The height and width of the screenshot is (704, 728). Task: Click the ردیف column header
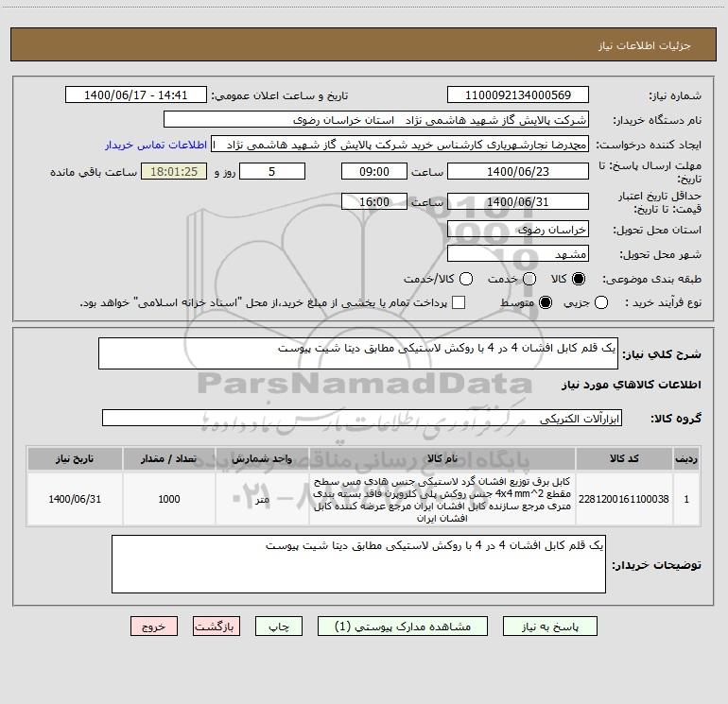(x=686, y=458)
